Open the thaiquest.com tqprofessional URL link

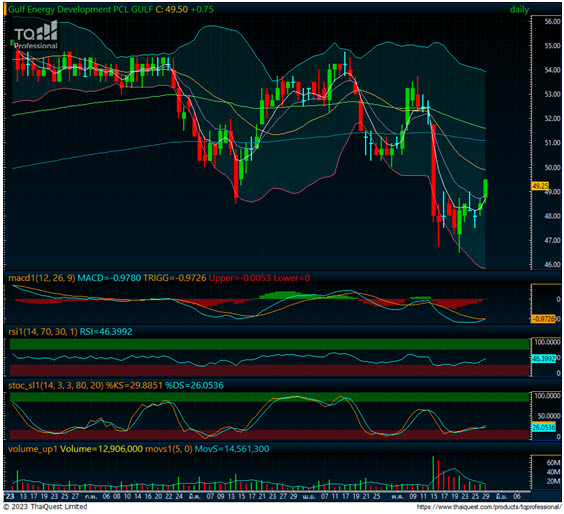(x=489, y=507)
